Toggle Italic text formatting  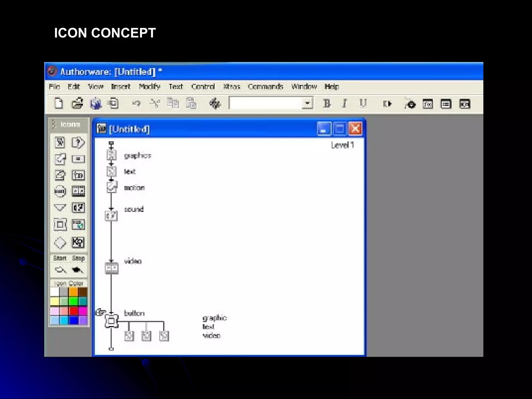[345, 104]
